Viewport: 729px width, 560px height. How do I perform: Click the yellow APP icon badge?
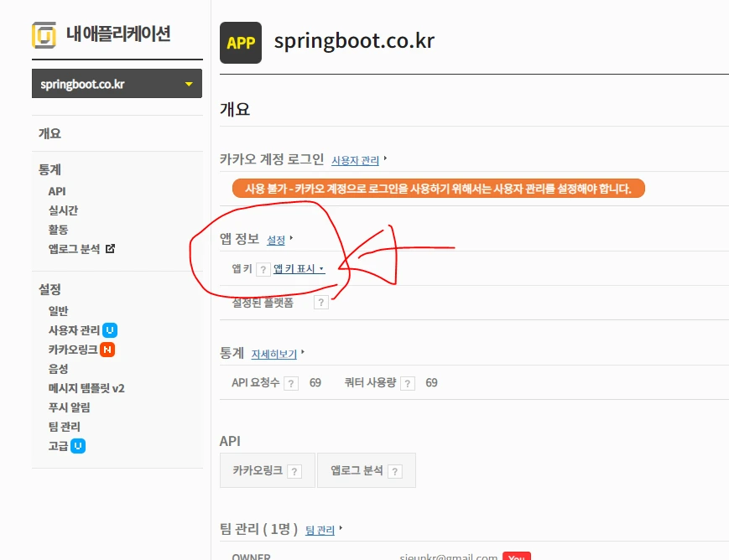coord(241,43)
